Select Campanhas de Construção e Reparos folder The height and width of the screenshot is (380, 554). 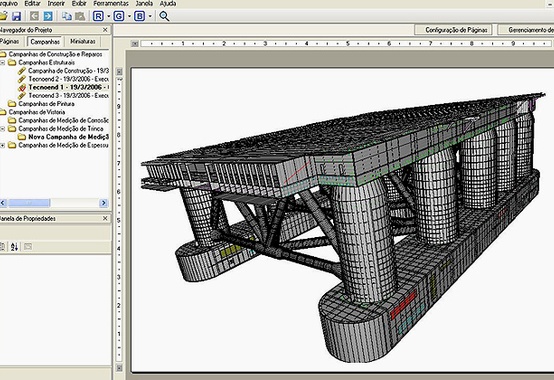pos(55,54)
